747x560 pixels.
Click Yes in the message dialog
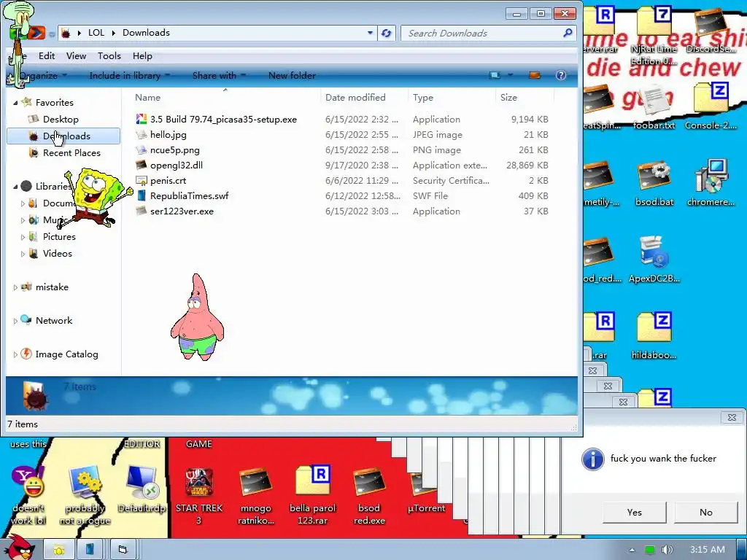(635, 513)
